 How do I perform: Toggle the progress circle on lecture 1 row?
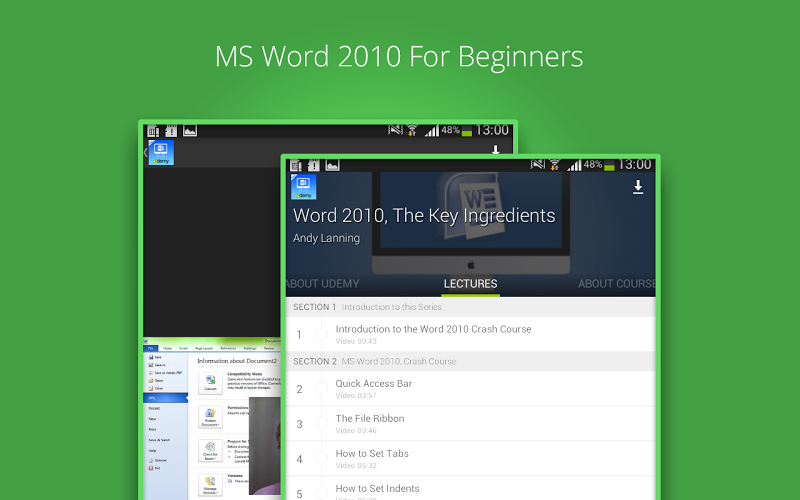pos(321,334)
